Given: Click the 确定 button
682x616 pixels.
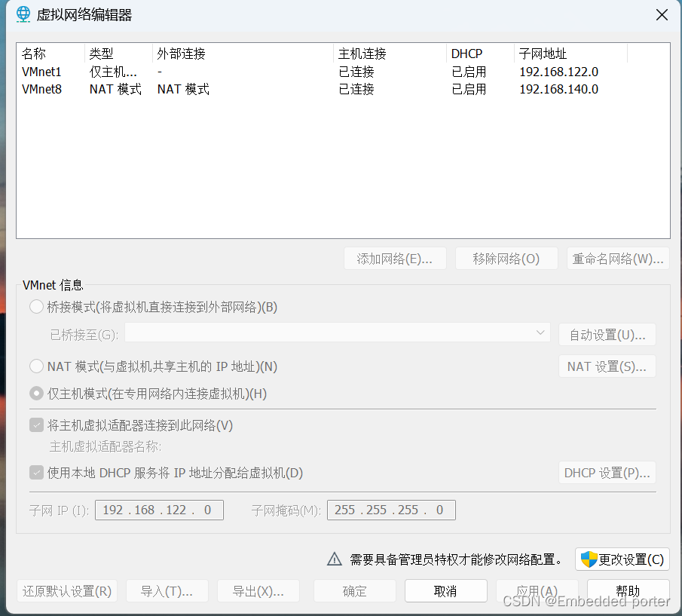Looking at the screenshot, I should pyautogui.click(x=354, y=591).
